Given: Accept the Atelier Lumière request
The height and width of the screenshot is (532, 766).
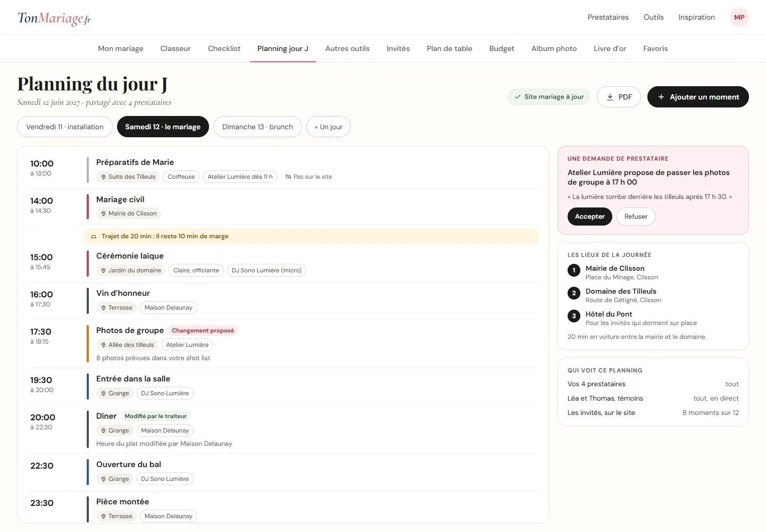Looking at the screenshot, I should pos(590,217).
